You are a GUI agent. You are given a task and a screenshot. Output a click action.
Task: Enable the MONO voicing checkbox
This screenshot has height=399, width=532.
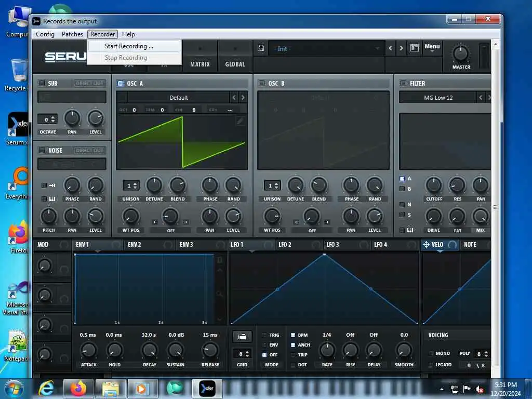coord(431,353)
